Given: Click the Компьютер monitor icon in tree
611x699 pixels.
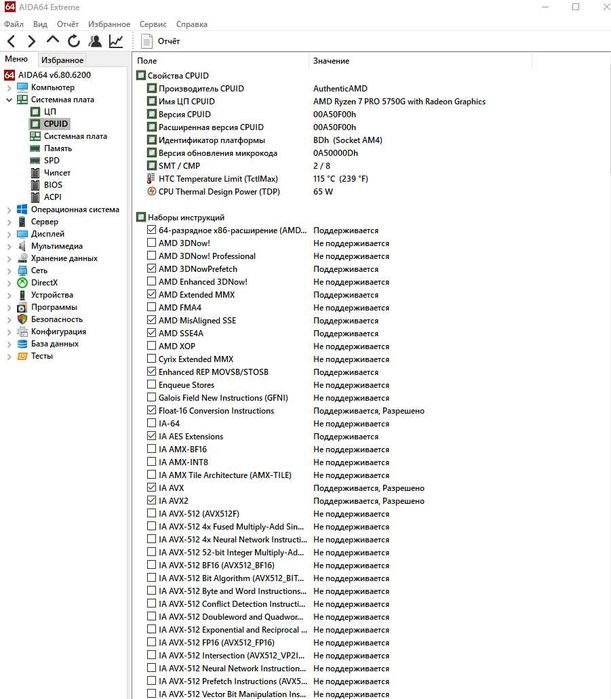Looking at the screenshot, I should (x=22, y=87).
